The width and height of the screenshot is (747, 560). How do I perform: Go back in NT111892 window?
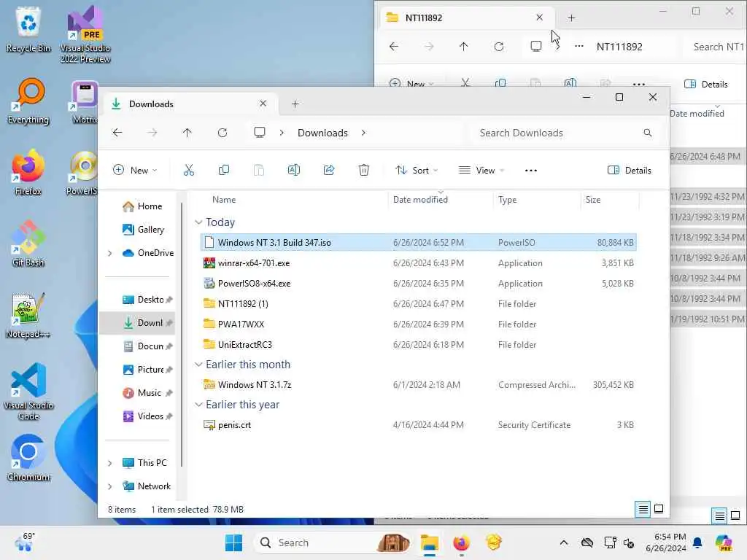click(x=393, y=47)
